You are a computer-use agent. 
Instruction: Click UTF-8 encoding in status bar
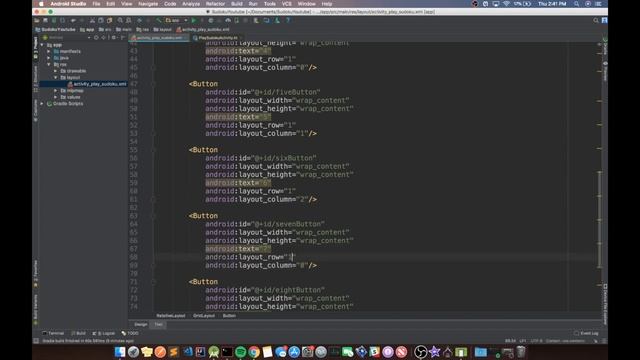pos(536,341)
